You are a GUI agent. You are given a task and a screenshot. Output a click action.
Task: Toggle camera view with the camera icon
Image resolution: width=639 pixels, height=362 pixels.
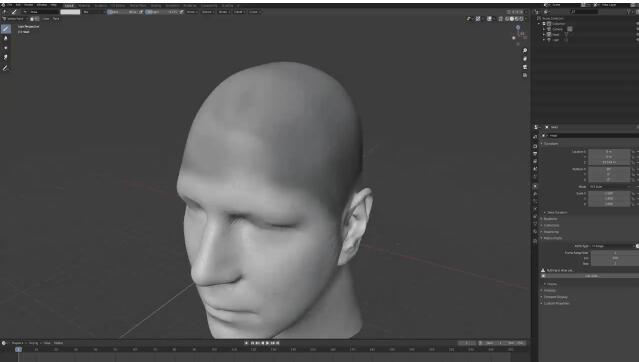[525, 67]
